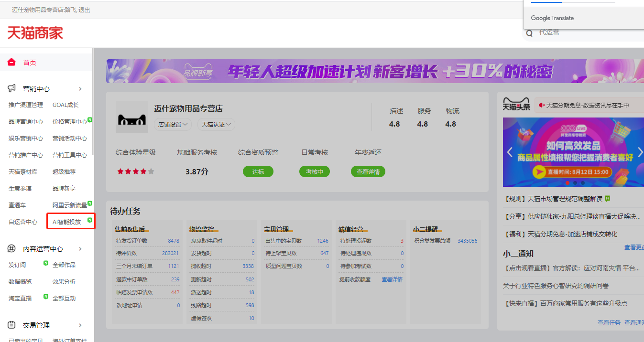Click the icon beside 交易管理
The height and width of the screenshot is (342, 644).
tap(12, 325)
